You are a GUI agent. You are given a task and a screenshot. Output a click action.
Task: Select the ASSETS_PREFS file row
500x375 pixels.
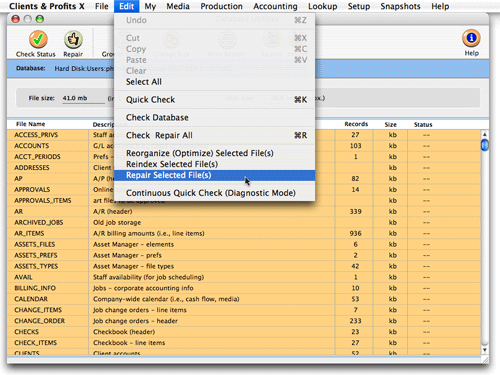[x=244, y=255]
